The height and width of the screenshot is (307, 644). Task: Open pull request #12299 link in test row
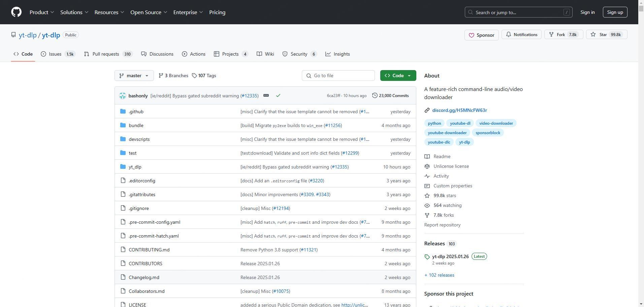point(350,153)
